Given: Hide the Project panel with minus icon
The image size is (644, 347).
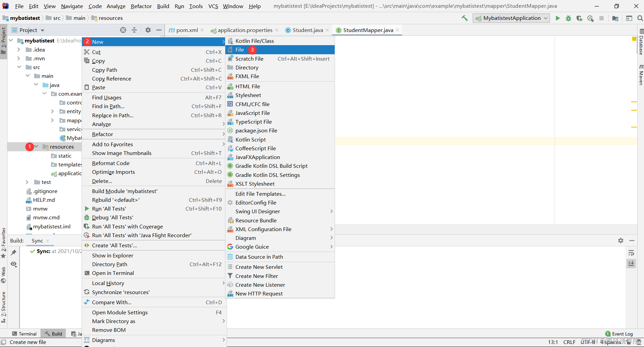Looking at the screenshot, I should point(159,30).
